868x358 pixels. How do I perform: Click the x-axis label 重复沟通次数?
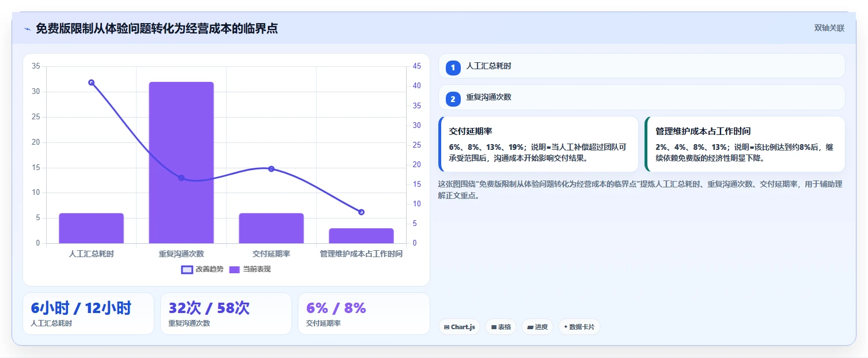pos(181,254)
